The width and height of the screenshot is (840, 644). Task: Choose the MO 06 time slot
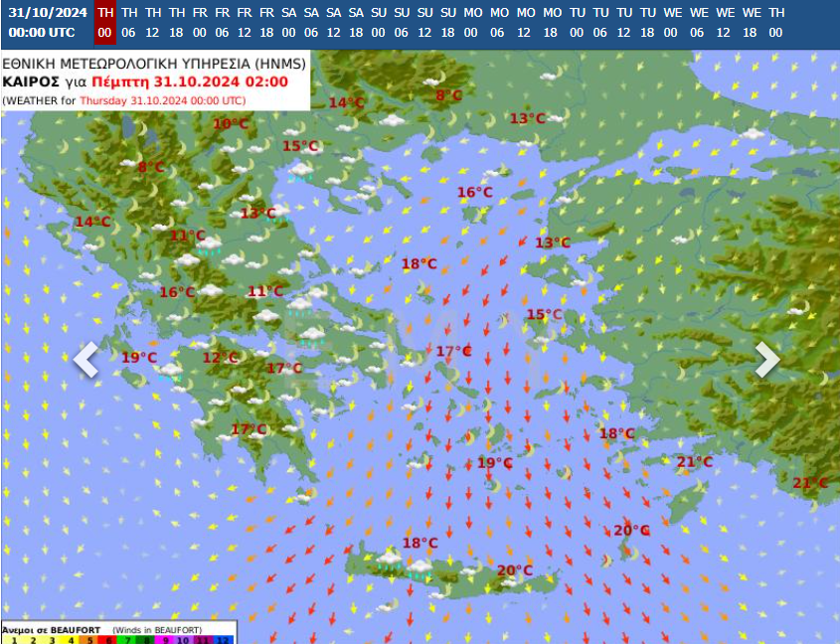[498, 23]
